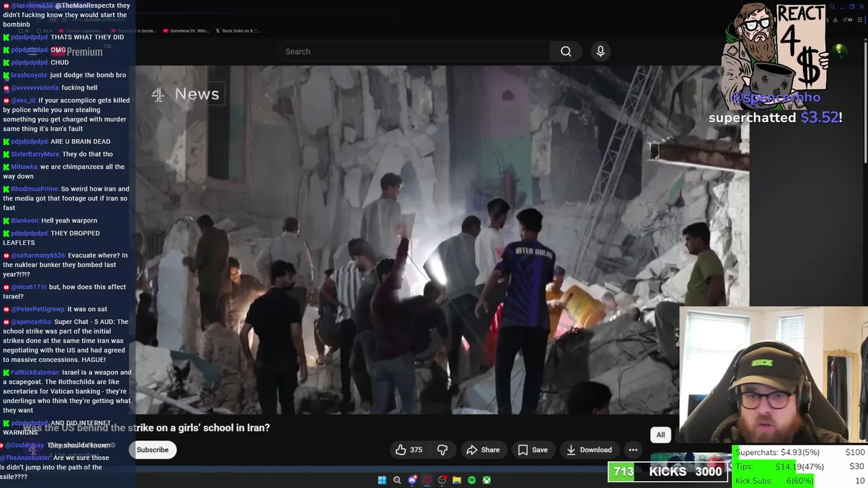The width and height of the screenshot is (868, 488).
Task: Click the YouTube Premium logo
Action: coord(76,52)
